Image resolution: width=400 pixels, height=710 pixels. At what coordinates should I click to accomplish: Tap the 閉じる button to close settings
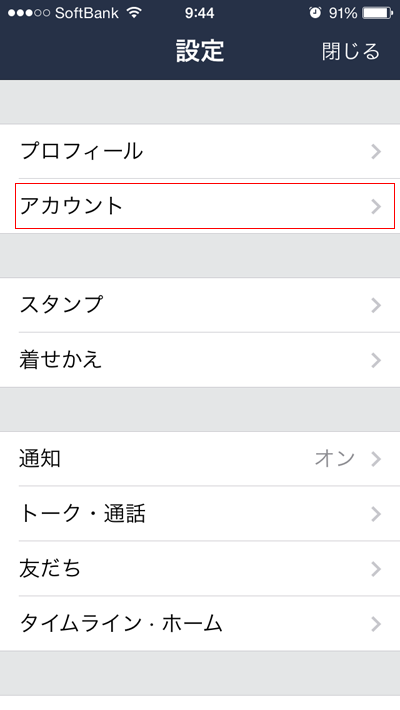tap(351, 51)
